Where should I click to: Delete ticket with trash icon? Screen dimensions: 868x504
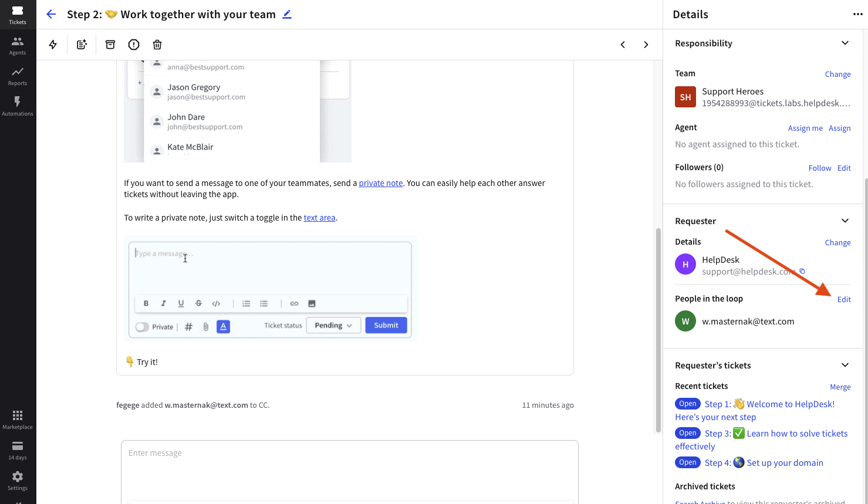(157, 45)
